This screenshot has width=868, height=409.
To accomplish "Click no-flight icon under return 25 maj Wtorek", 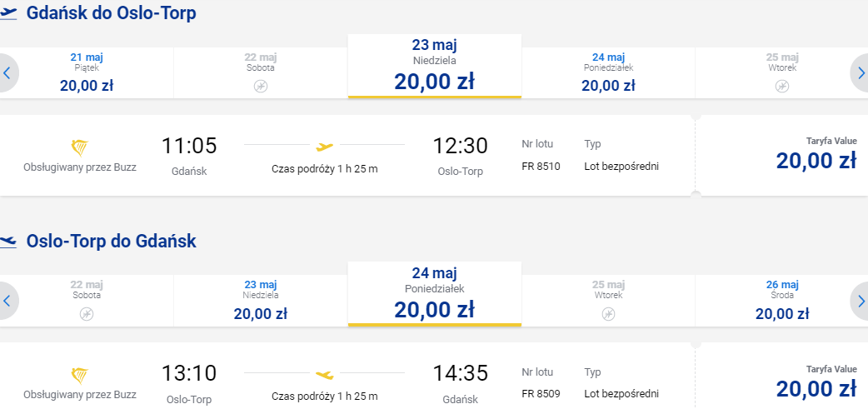I will tap(608, 314).
